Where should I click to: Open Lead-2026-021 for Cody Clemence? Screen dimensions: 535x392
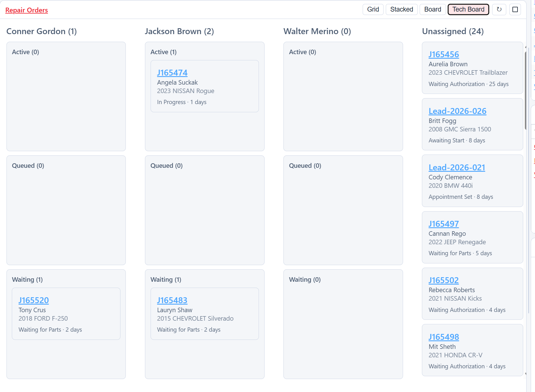(457, 168)
